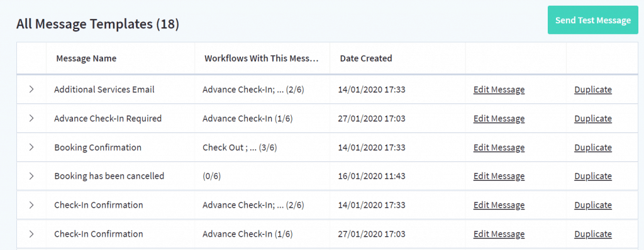Duplicate Check-In Confirmation template created 14/01/2020
This screenshot has width=644, height=250.
click(593, 205)
